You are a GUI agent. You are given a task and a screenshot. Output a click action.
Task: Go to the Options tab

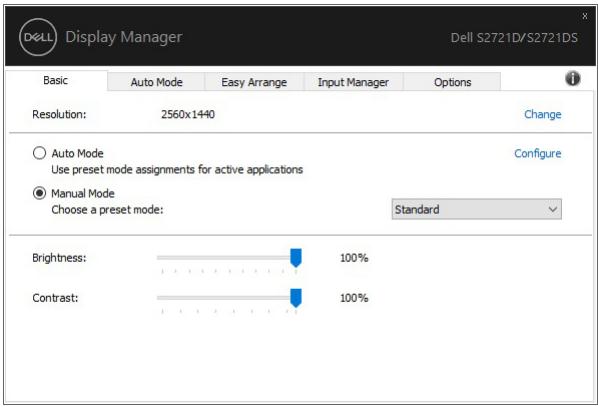(x=452, y=82)
